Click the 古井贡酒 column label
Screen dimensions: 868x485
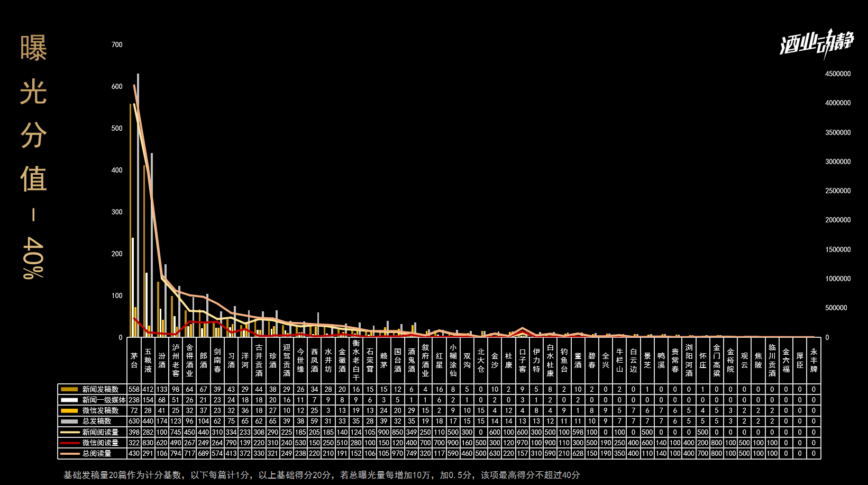click(x=259, y=361)
